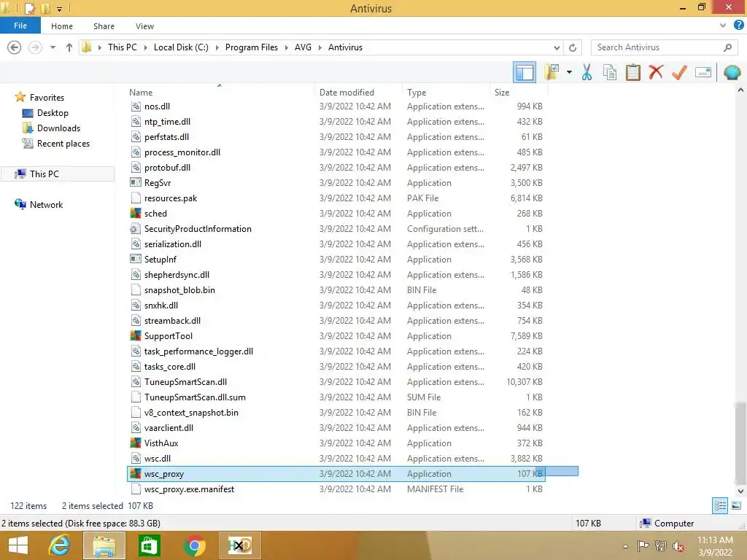
Task: Select Network in navigation pane
Action: click(x=46, y=204)
